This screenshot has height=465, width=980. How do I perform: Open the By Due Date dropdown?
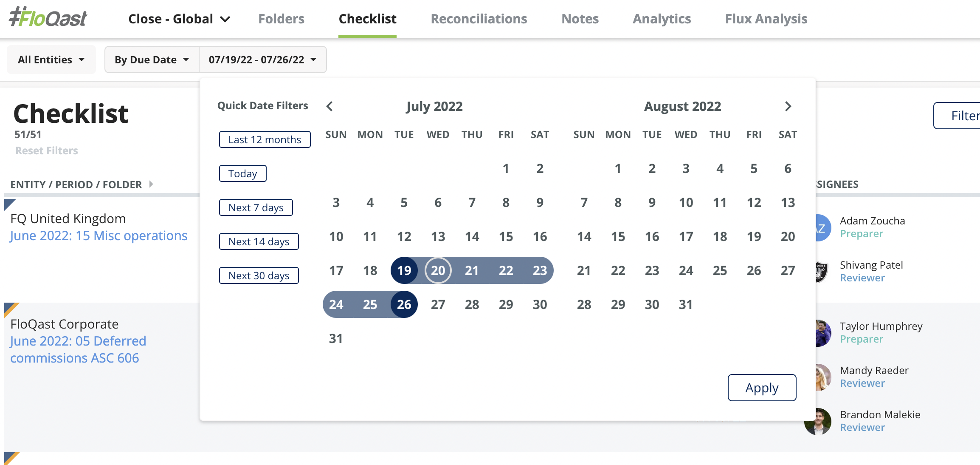(x=152, y=60)
